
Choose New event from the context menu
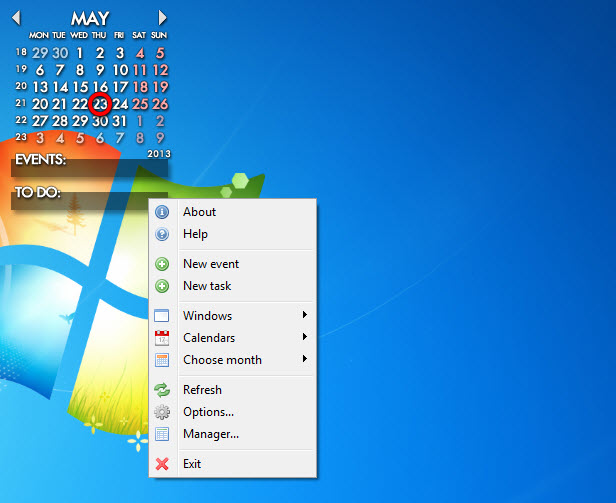pyautogui.click(x=233, y=264)
